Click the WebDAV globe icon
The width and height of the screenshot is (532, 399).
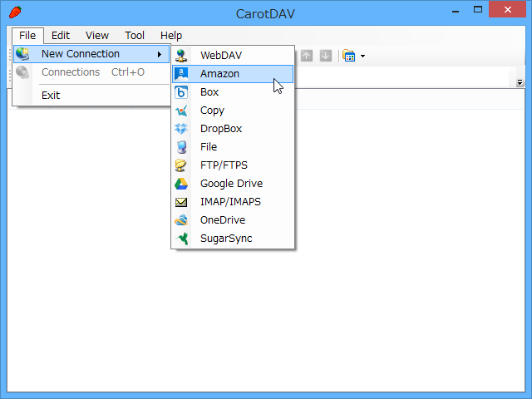[181, 56]
